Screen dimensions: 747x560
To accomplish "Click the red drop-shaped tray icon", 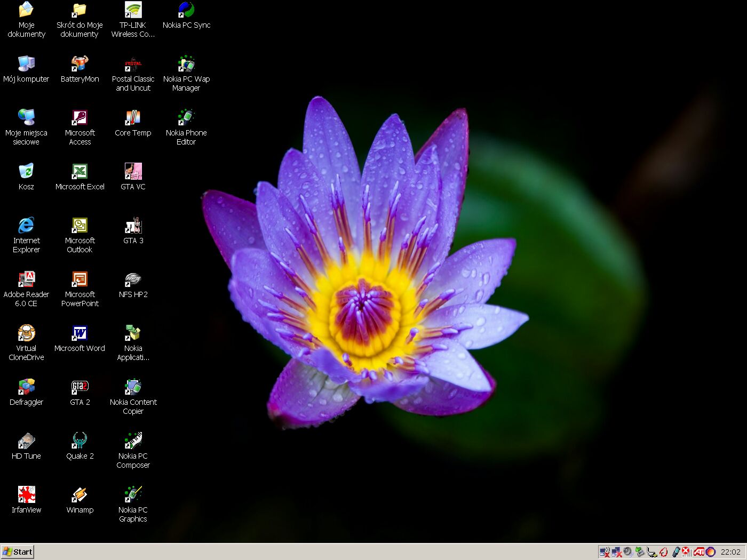I will click(x=664, y=552).
